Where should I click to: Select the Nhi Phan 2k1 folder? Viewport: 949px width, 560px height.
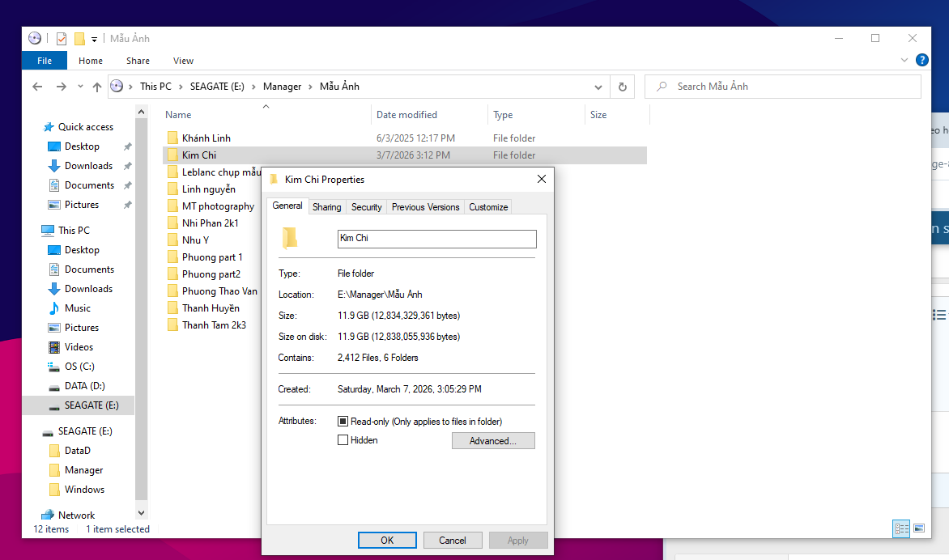tap(210, 223)
